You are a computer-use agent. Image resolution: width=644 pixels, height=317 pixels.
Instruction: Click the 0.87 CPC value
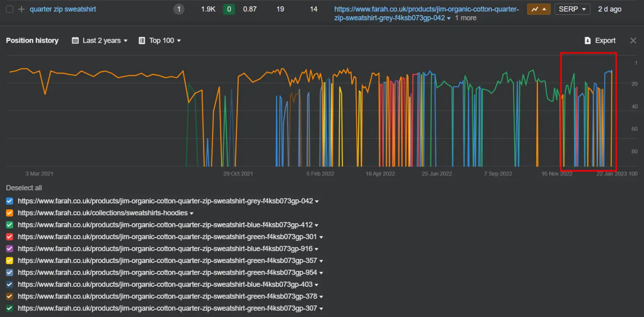pos(250,9)
